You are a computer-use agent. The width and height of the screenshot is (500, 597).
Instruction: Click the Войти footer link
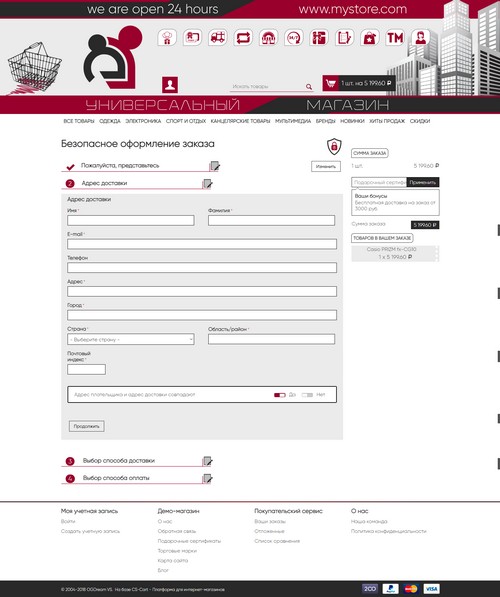pos(68,521)
